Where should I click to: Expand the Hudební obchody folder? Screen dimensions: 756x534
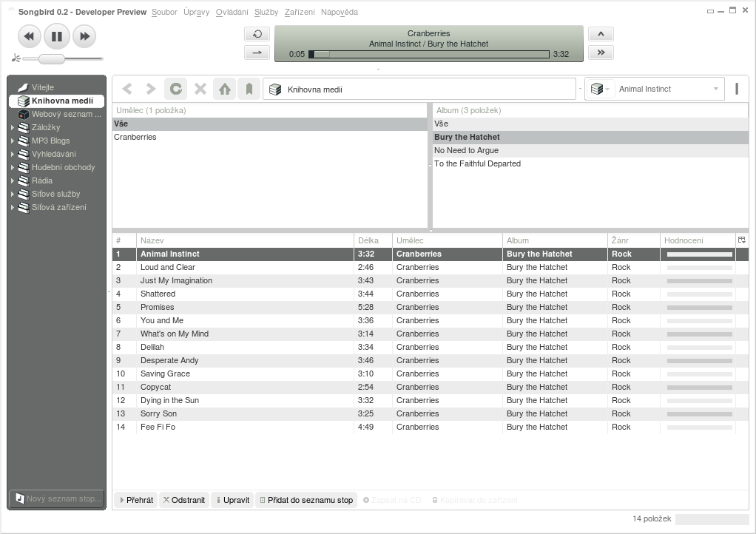pos(13,168)
